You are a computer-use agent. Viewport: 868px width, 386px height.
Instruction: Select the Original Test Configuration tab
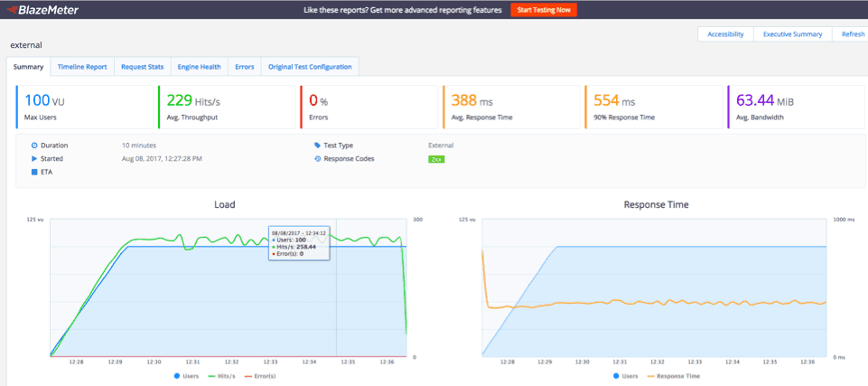tap(310, 67)
